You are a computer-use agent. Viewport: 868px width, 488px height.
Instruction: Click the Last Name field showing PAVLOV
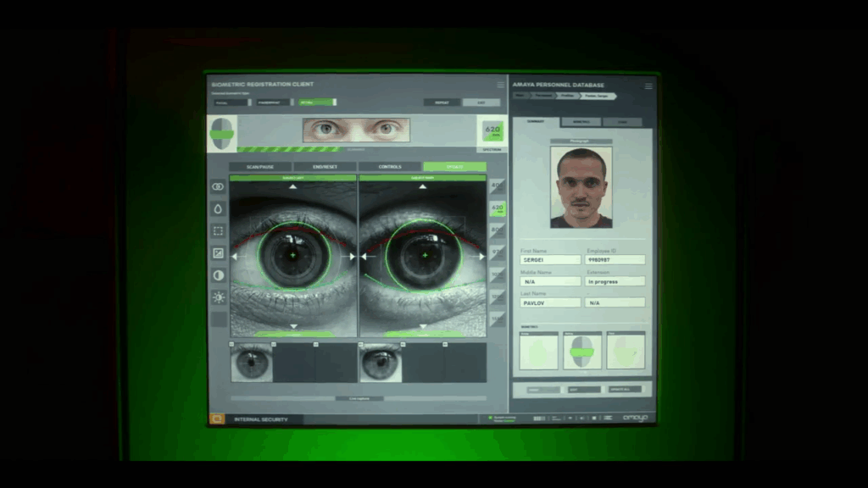[550, 302]
